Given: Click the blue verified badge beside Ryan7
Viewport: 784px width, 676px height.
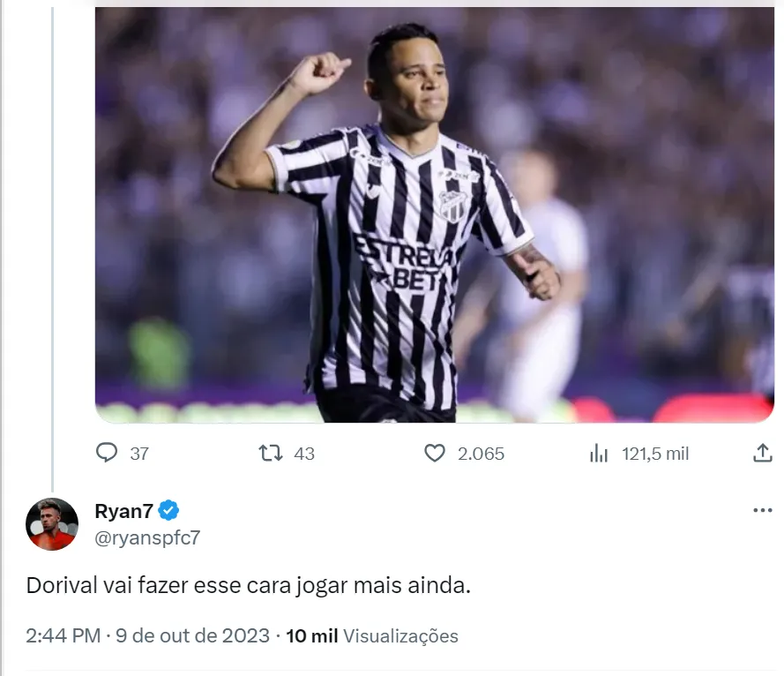Looking at the screenshot, I should [169, 510].
